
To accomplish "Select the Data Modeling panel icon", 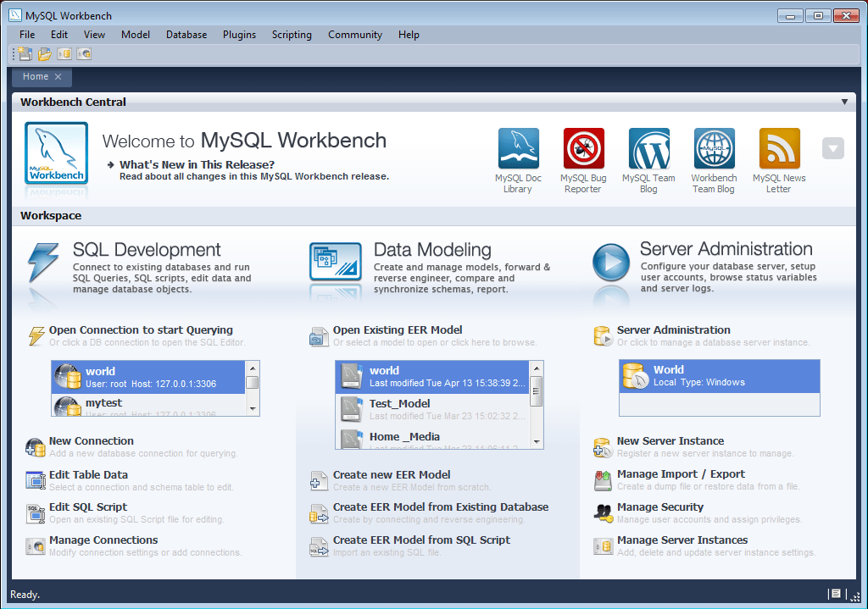I will click(x=336, y=263).
